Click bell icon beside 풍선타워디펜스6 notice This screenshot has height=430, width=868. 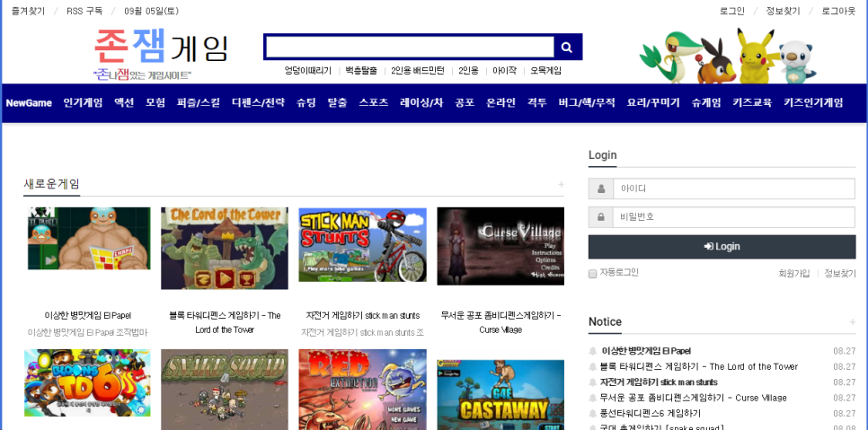coord(593,414)
